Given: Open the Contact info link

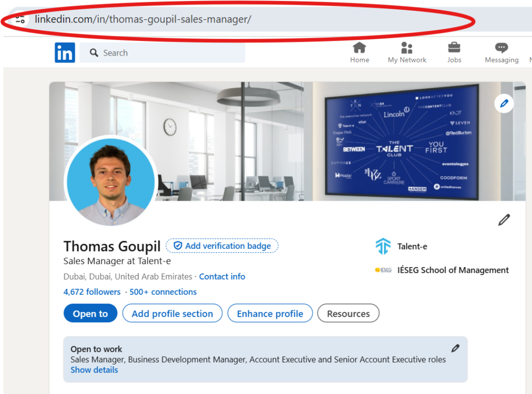Looking at the screenshot, I should pos(222,277).
